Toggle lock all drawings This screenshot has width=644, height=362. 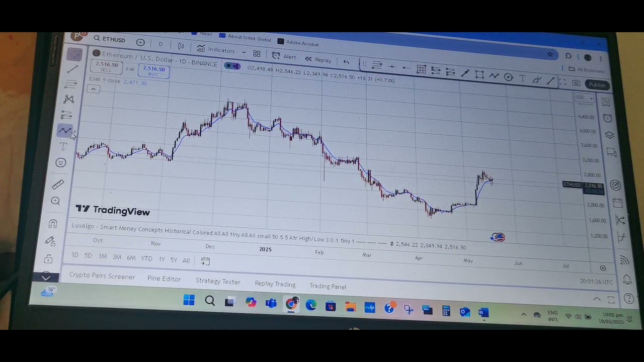48,259
